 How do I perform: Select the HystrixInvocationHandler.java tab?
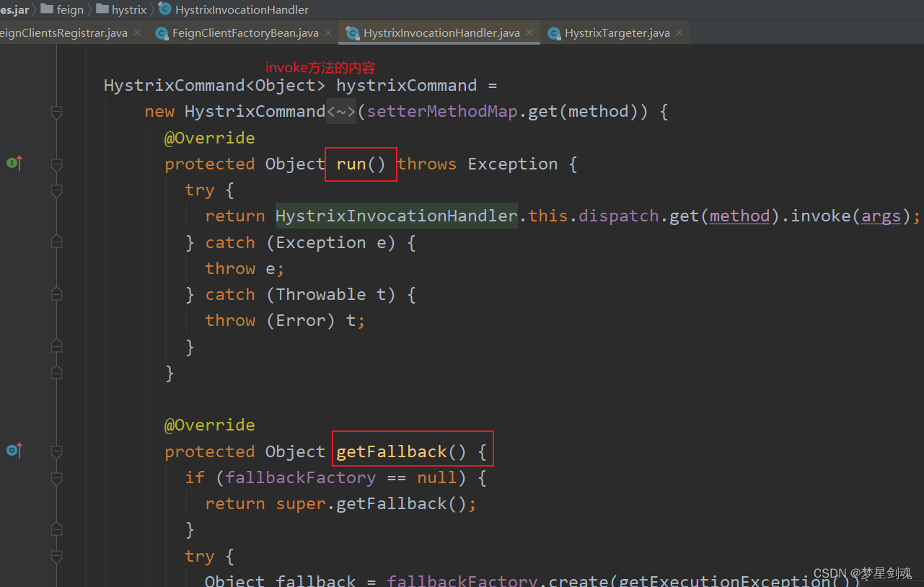[x=441, y=33]
